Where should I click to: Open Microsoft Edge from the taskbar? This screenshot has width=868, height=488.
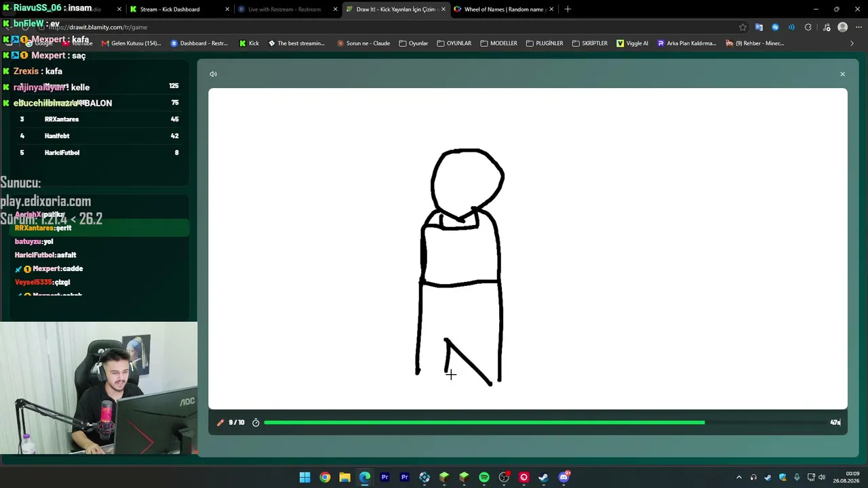365,477
